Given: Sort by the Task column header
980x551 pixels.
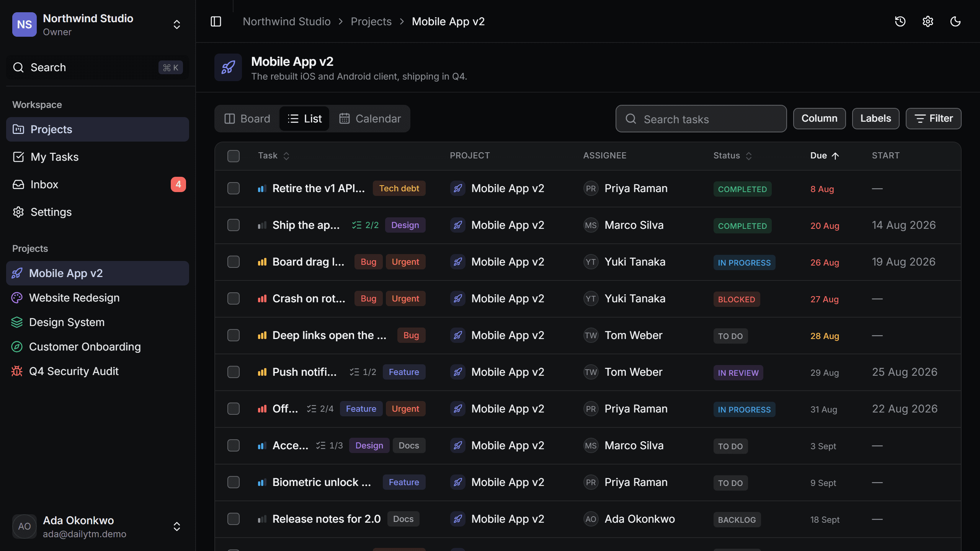Looking at the screenshot, I should 274,156.
